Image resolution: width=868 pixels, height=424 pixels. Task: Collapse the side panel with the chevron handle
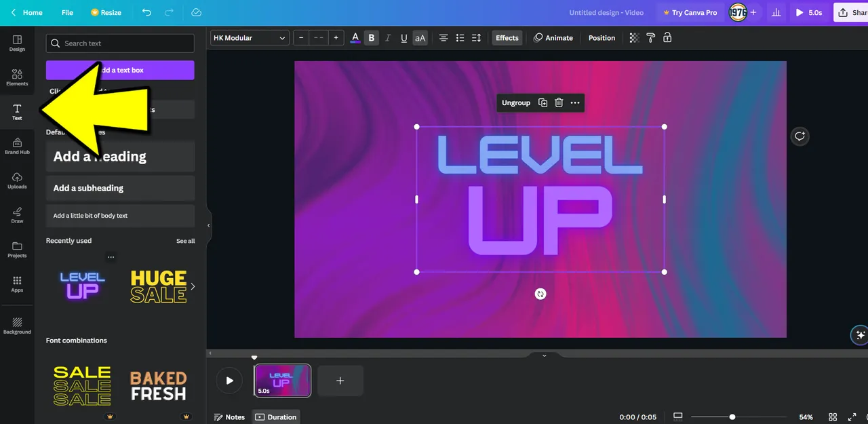209,225
